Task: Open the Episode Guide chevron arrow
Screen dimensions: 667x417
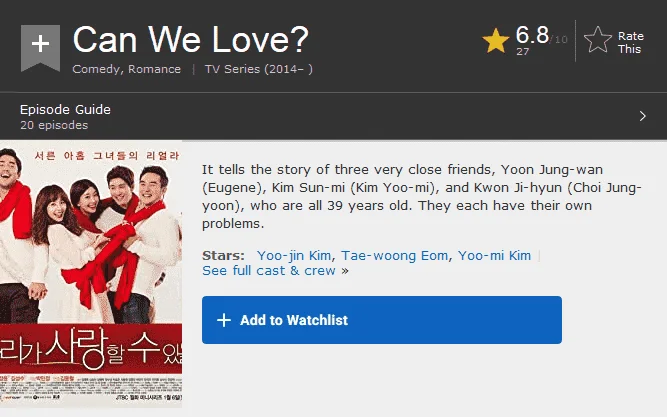Action: pyautogui.click(x=643, y=116)
